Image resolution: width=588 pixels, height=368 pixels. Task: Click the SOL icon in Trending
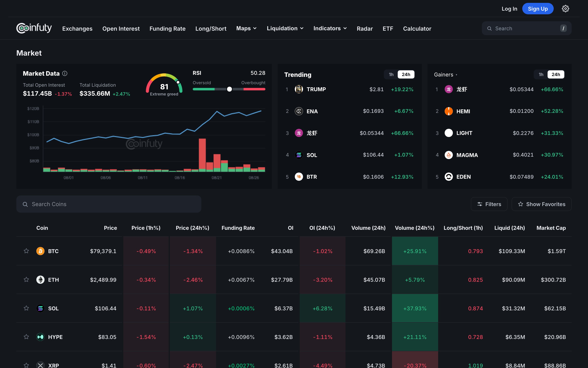tap(299, 155)
